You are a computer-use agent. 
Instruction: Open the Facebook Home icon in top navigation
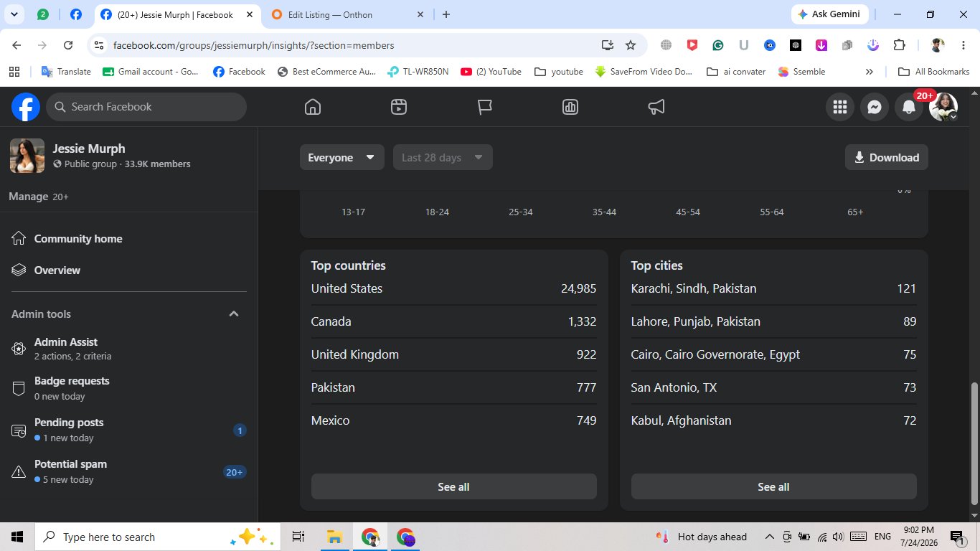312,107
